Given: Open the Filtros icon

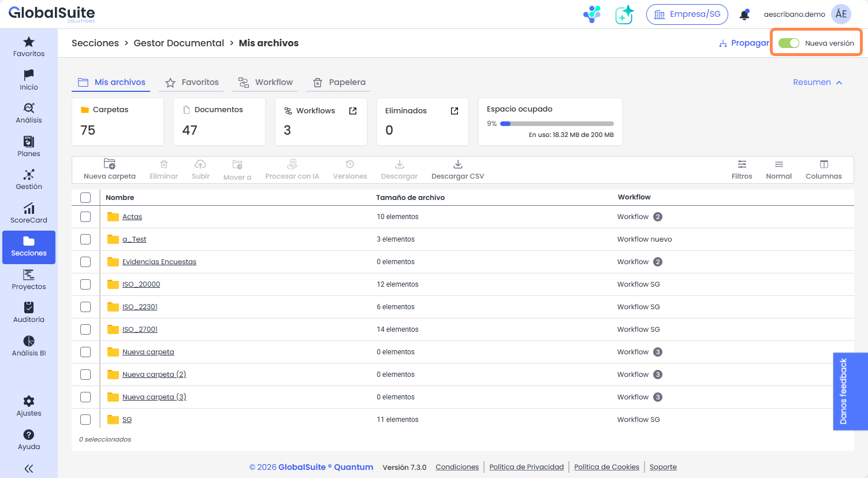Looking at the screenshot, I should (x=742, y=165).
